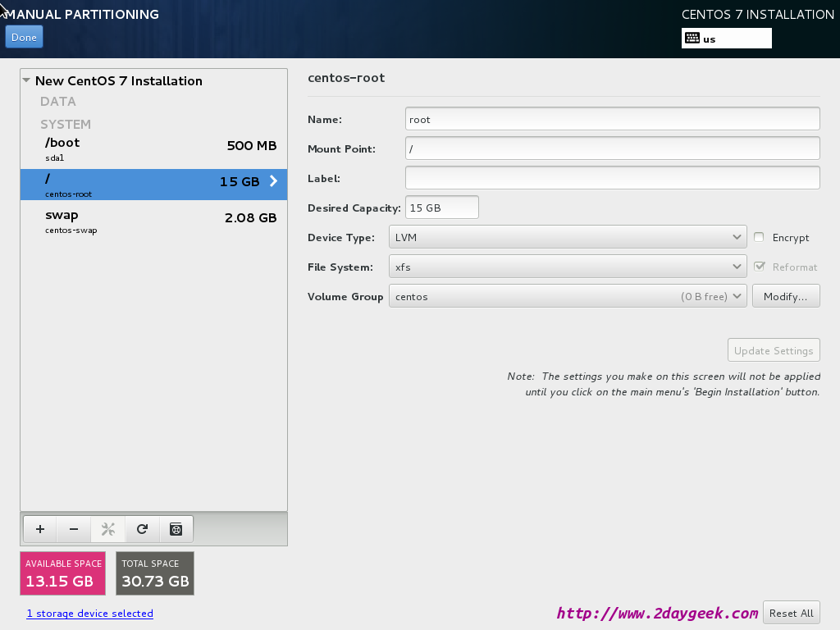Select the keyboard layout icon
Viewport: 840px width, 630px height.
click(x=692, y=38)
